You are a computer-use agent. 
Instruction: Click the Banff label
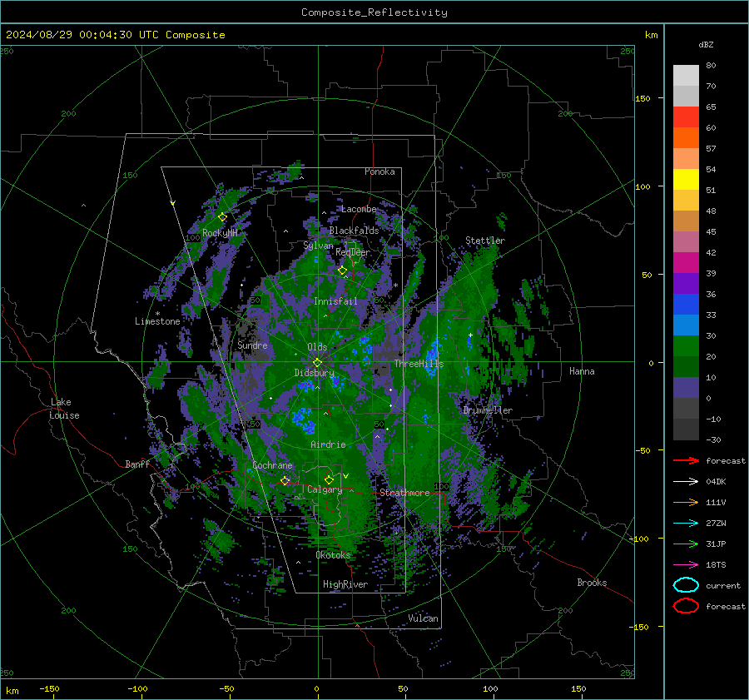coord(137,464)
